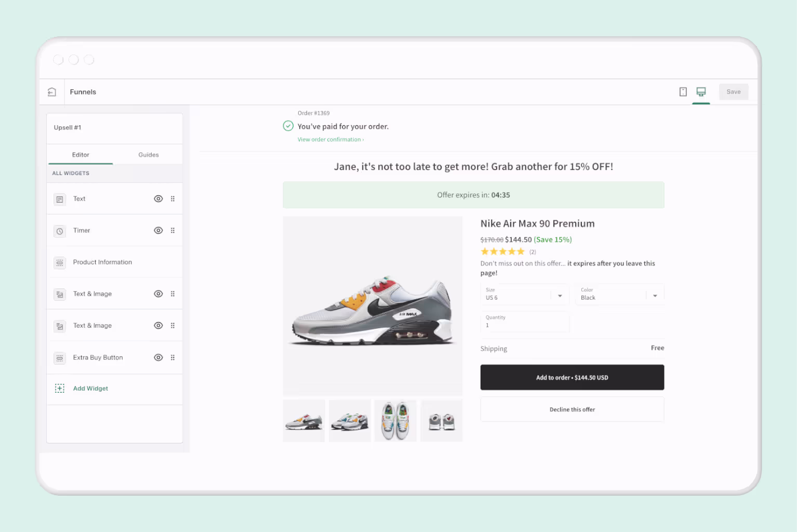The image size is (797, 532).
Task: Click the (Save 15%) price text
Action: (553, 240)
